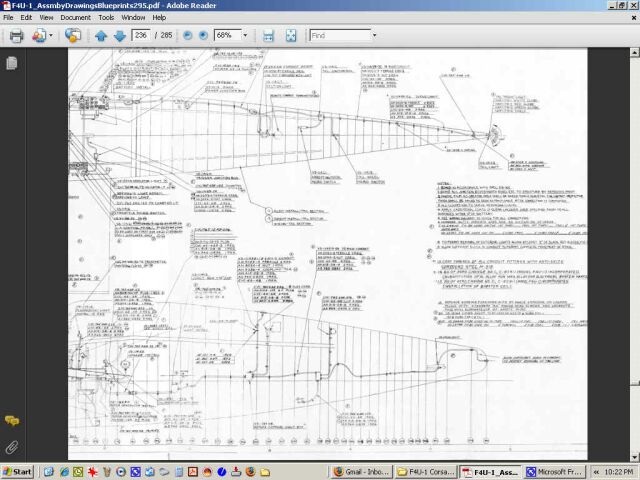Click the total pages text 285
This screenshot has width=640, height=480.
pos(166,35)
